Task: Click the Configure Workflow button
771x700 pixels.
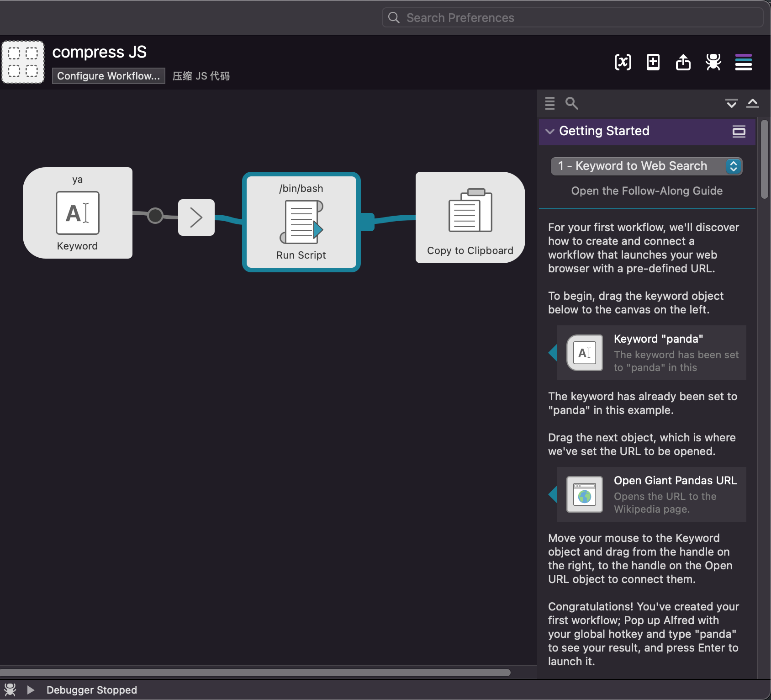Action: 108,76
